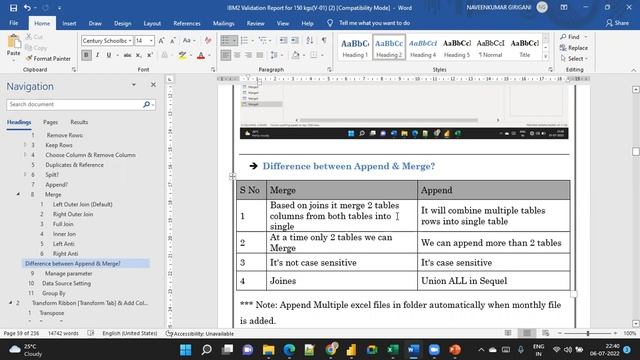Switch to Results tab in Navigation
This screenshot has height=360, width=640.
click(x=79, y=122)
